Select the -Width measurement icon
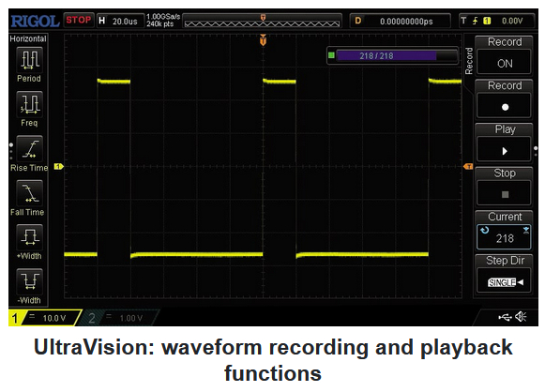545x392 pixels. point(29,281)
